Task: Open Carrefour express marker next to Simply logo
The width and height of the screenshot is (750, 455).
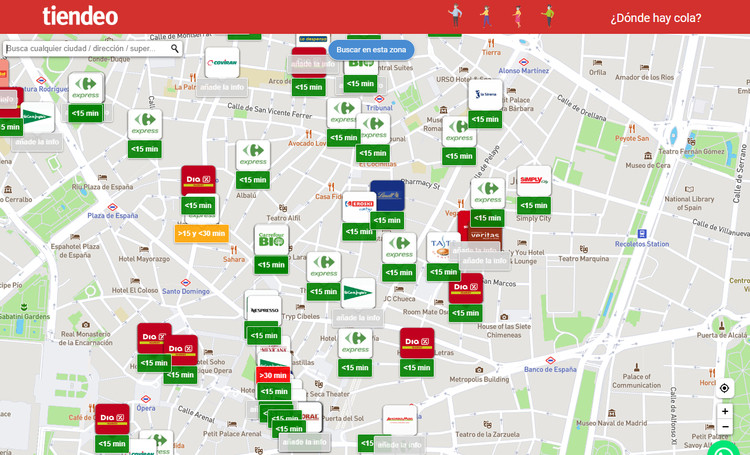Action: (x=488, y=193)
